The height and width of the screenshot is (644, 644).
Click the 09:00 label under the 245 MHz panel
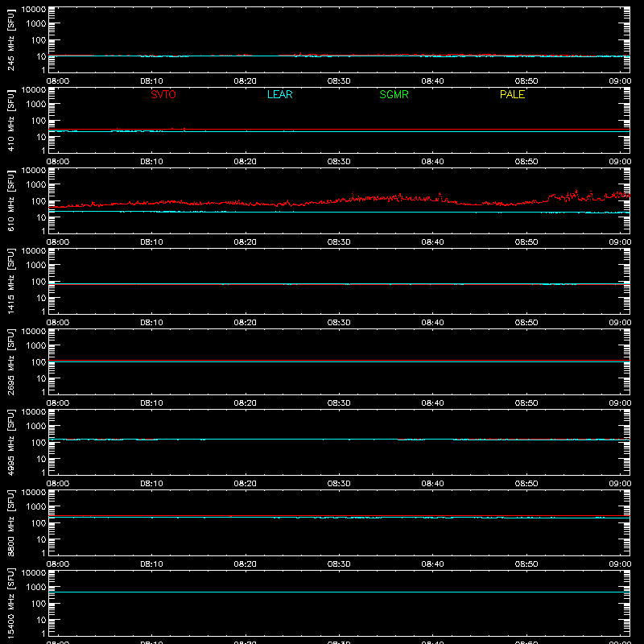620,81
